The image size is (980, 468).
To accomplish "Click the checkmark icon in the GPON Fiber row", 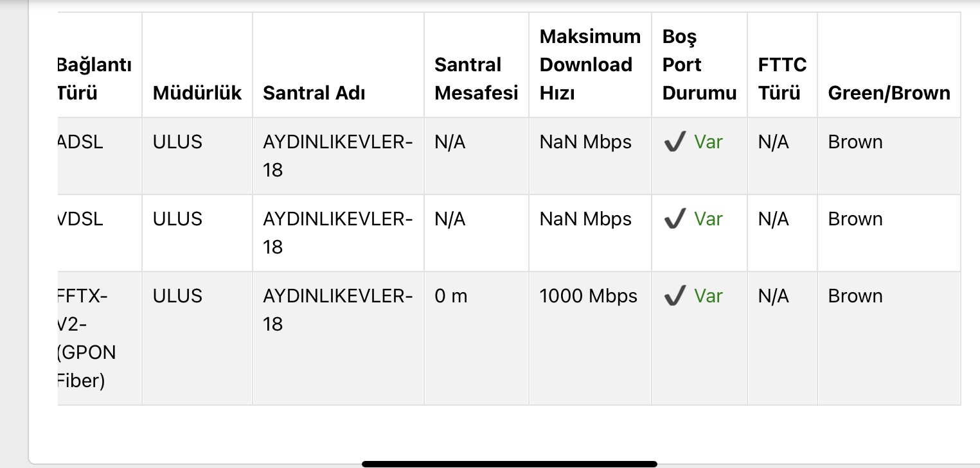I will tap(674, 296).
